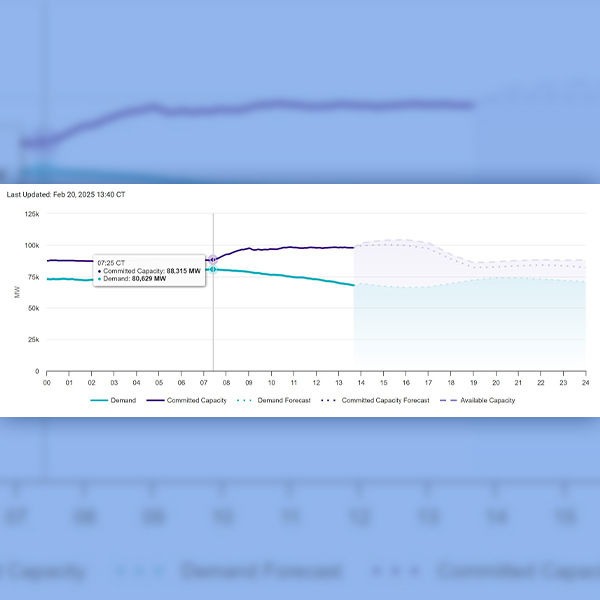Click hour 18 on the x-axis
Viewport: 600px width, 600px height.
click(450, 381)
